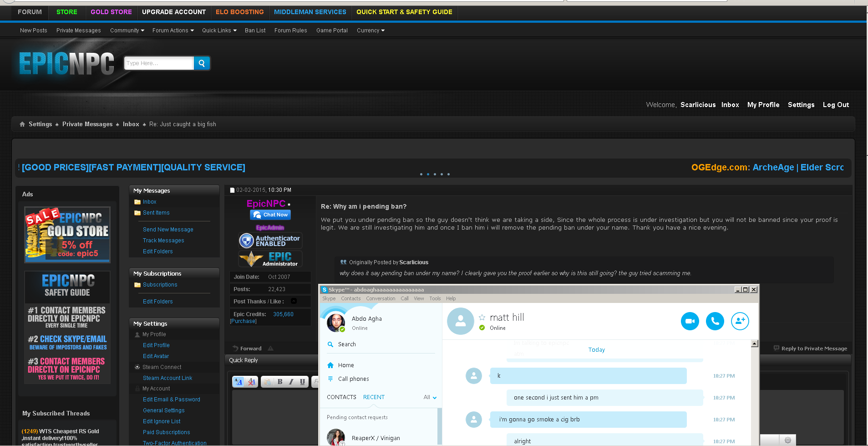868x446 pixels.
Task: Click the paste icon in the editor toolbar
Action: click(x=268, y=382)
